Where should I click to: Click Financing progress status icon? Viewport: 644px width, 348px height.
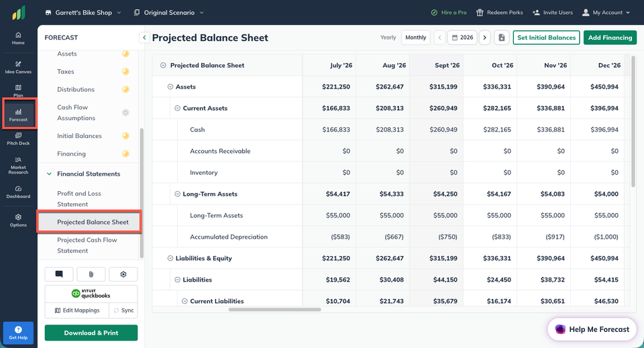[125, 154]
